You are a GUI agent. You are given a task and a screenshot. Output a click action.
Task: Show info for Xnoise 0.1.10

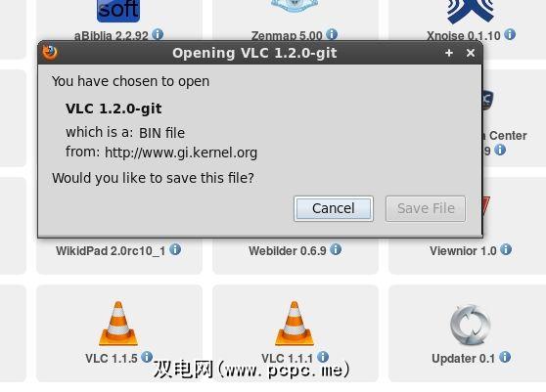click(510, 34)
